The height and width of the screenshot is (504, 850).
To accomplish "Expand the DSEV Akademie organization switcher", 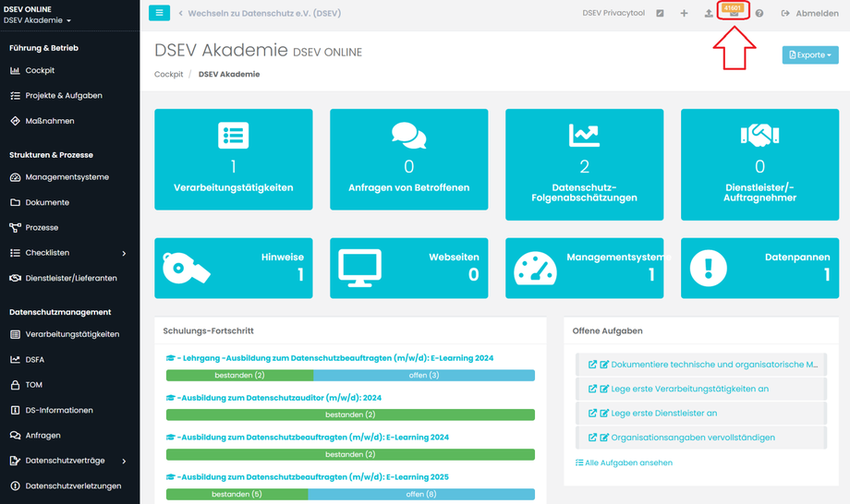I will 37,20.
